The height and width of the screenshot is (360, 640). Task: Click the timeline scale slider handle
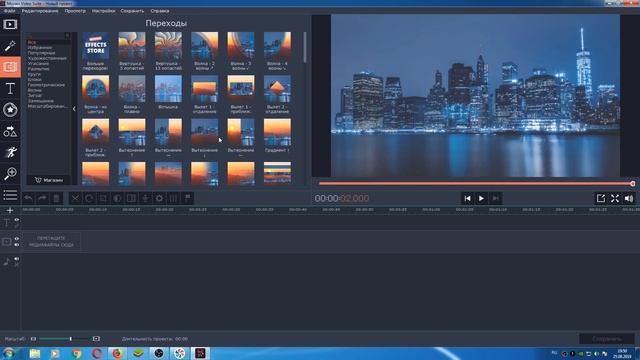click(71, 339)
